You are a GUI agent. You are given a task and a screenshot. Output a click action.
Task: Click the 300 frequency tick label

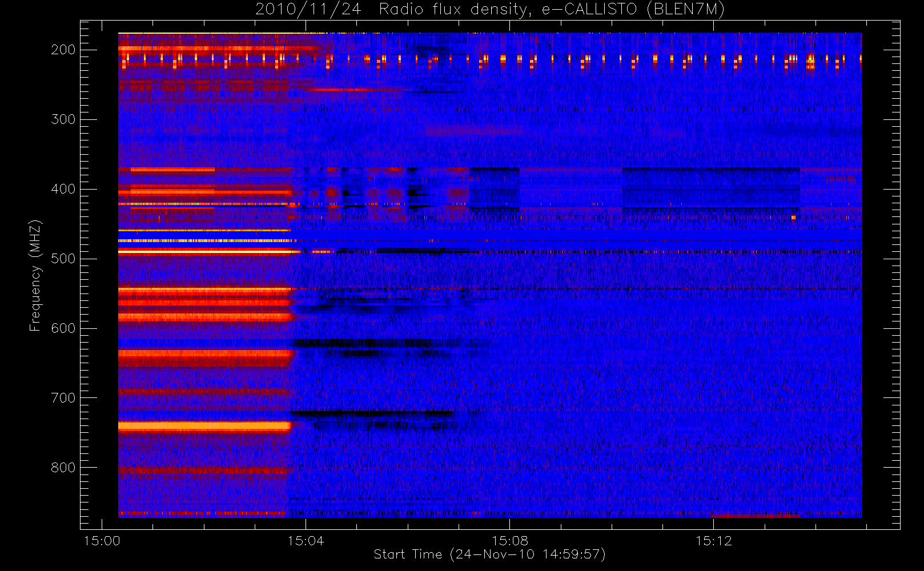tap(63, 119)
